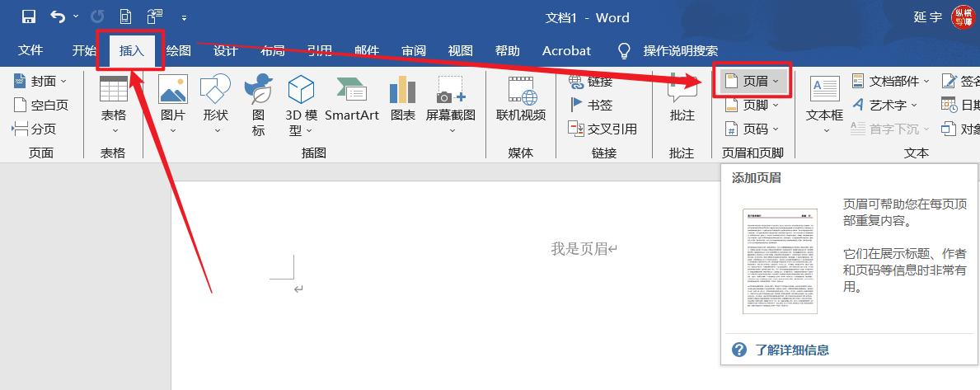Viewport: 980px width, 390px height.
Task: Click the header preview thumbnail in tooltip
Action: (x=780, y=261)
